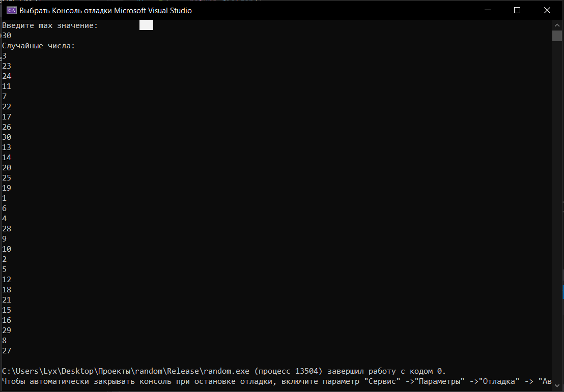Screen dimensions: 564x392
Task: Click the output number 27
Action: 7,351
